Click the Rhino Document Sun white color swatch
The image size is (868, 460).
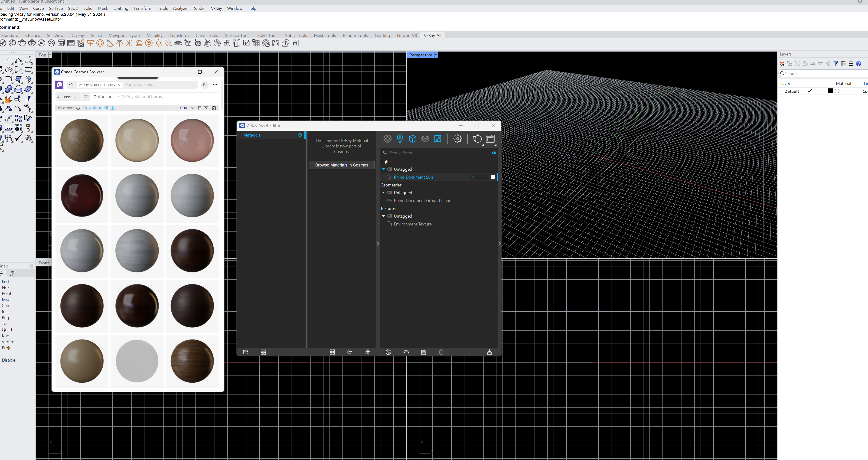click(x=493, y=177)
